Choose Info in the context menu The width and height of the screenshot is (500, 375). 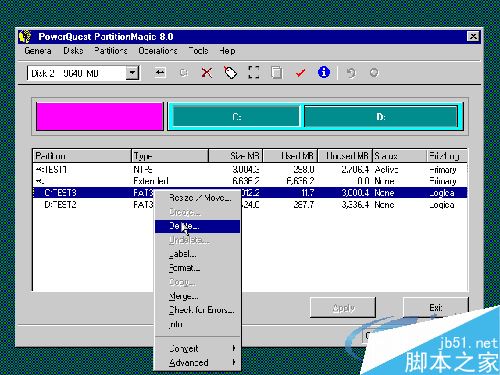(197, 324)
